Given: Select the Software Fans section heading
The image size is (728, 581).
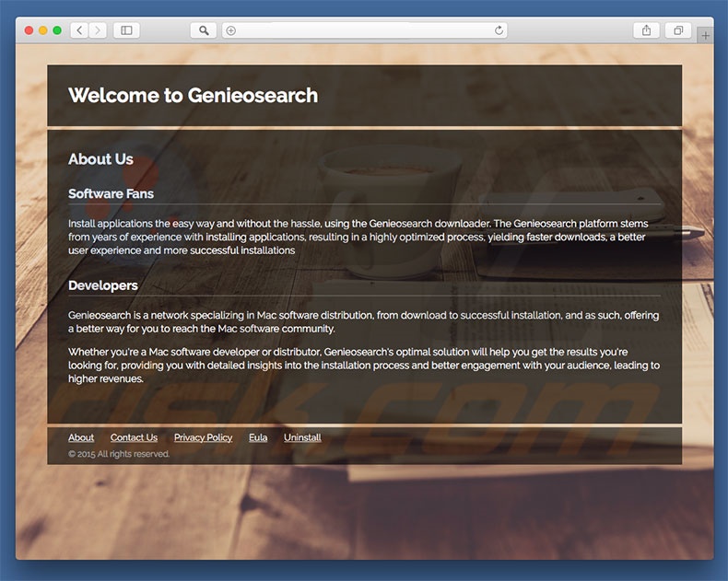Looking at the screenshot, I should [x=111, y=194].
